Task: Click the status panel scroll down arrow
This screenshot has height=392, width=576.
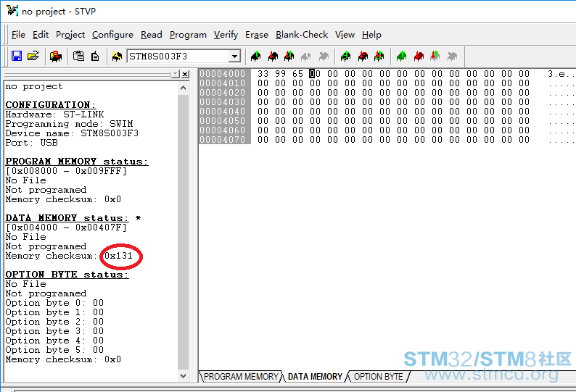Action: [183, 376]
